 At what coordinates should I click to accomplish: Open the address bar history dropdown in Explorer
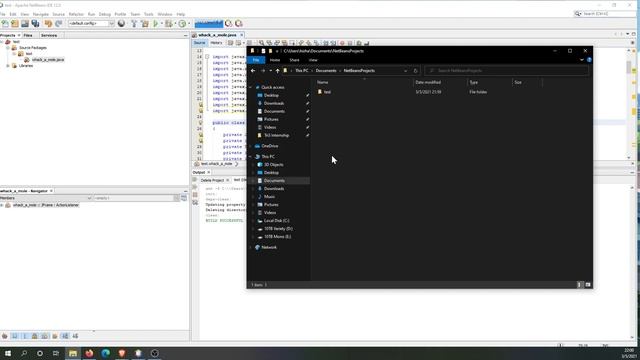(x=405, y=71)
